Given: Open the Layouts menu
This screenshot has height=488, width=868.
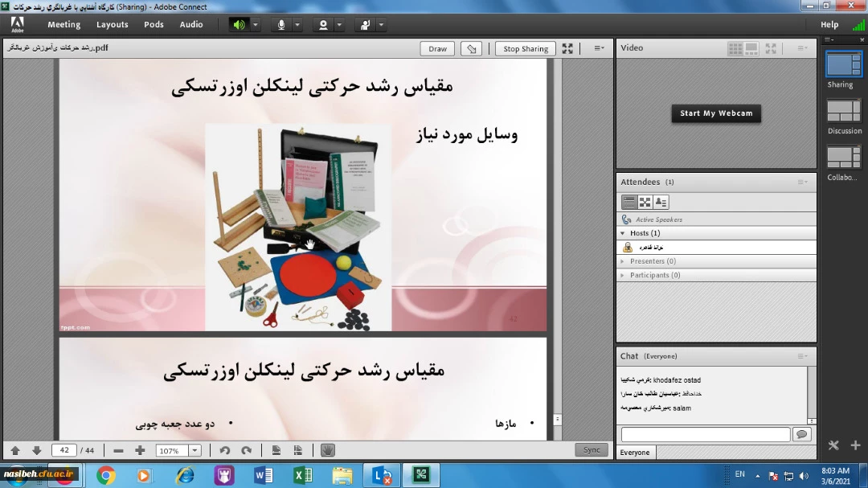Looking at the screenshot, I should (112, 25).
